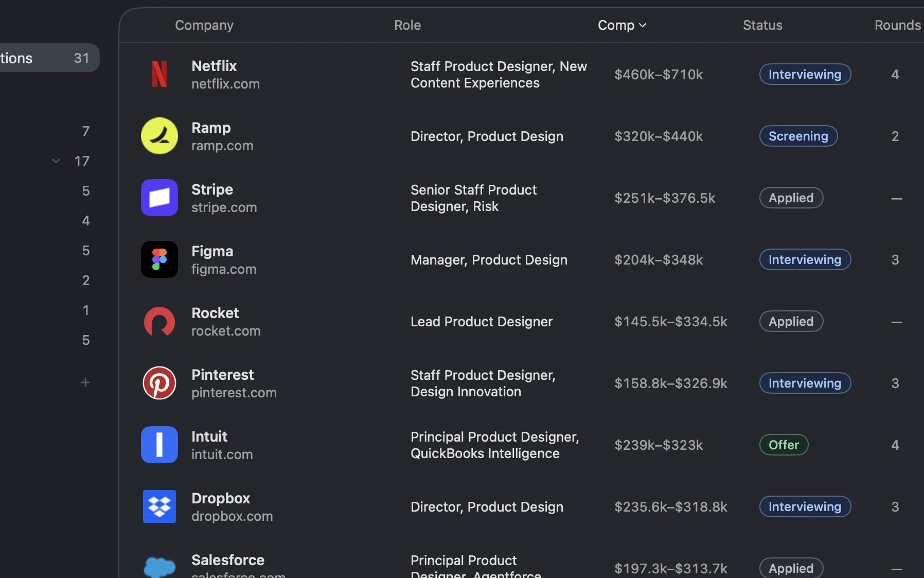Open the stripe.com link

pos(224,207)
